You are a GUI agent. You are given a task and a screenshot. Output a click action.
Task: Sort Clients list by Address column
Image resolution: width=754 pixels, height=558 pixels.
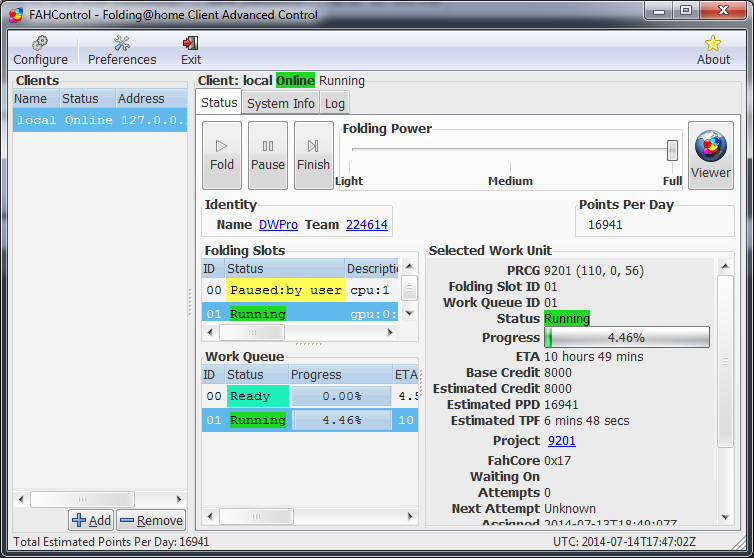(x=151, y=99)
